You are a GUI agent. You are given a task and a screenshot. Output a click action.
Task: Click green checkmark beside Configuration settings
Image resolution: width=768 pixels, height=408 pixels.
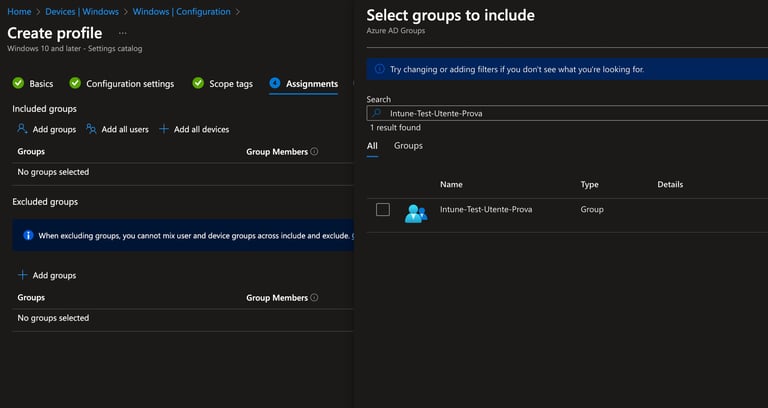[x=75, y=83]
